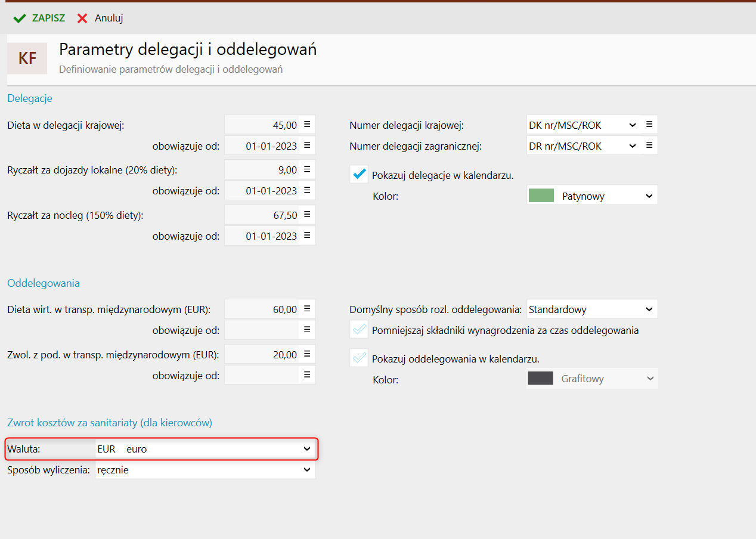Open the Patynowy color dropdown
This screenshot has height=539, width=756.
click(592, 196)
